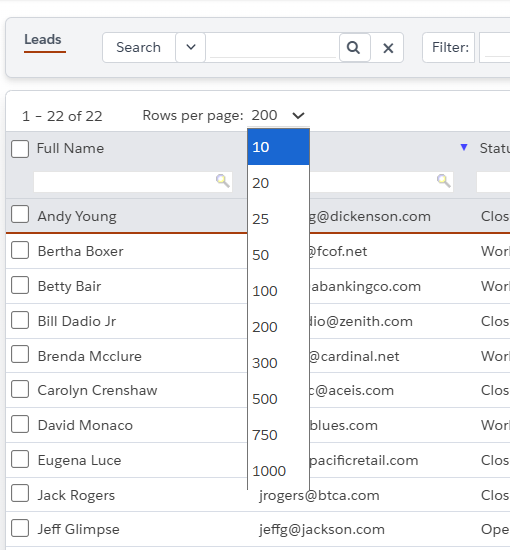Choose 10 in rows per page list
This screenshot has width=510, height=550.
[278, 147]
